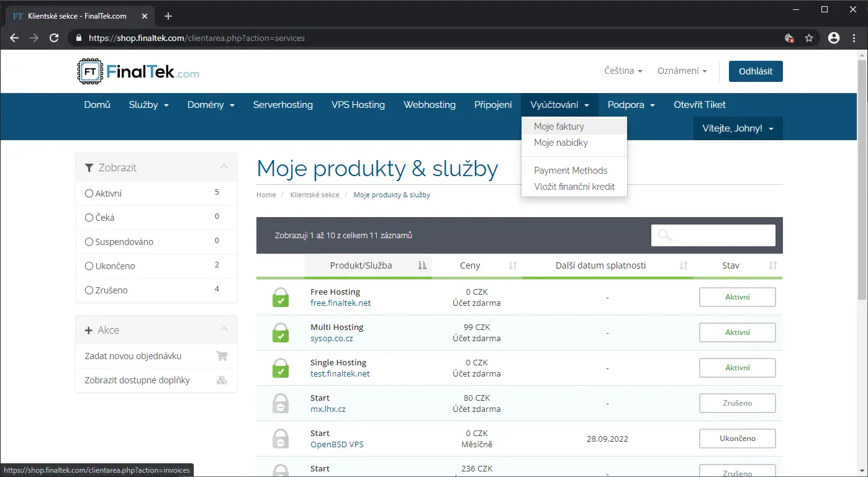Expand the Vítejte, Johny! account dropdown
Viewport: 868px width, 477px height.
(738, 128)
